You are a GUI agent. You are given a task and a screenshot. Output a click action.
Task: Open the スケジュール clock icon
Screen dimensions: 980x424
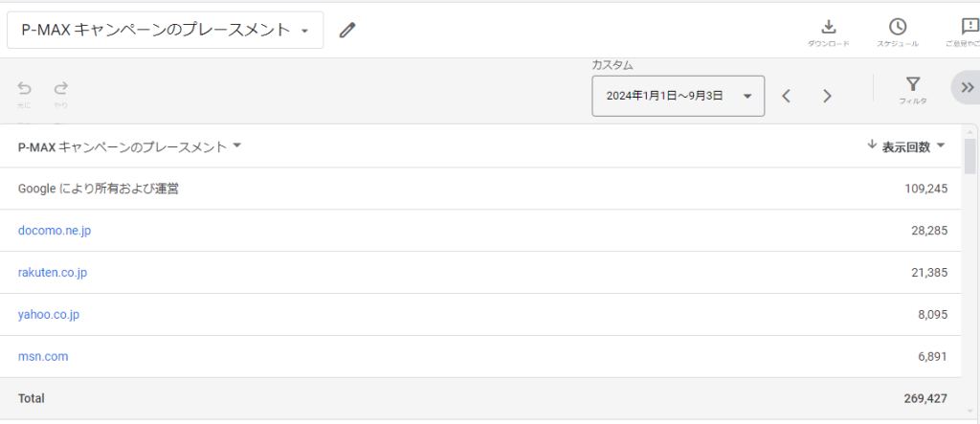click(x=898, y=27)
